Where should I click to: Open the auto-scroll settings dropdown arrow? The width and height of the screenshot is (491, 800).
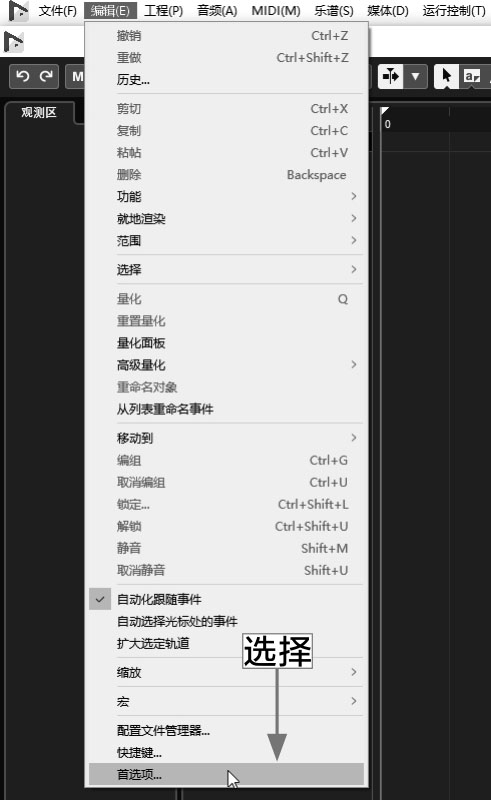tap(415, 77)
